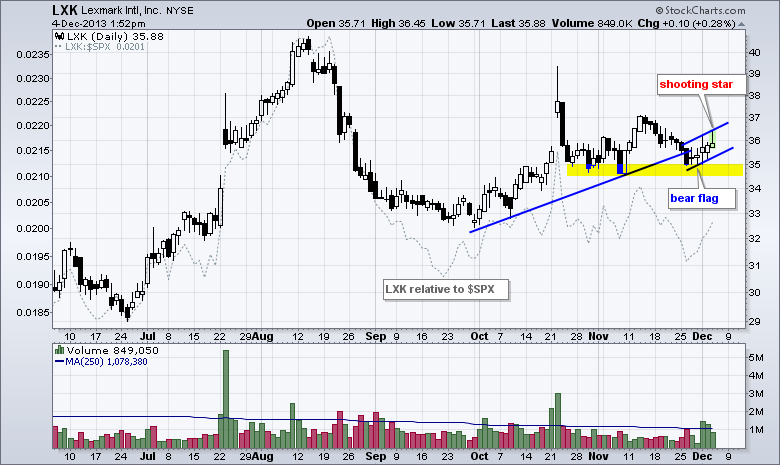The image size is (780, 465).
Task: Click the 'LXK (Daily) 35.88' legend
Action: [x=114, y=36]
